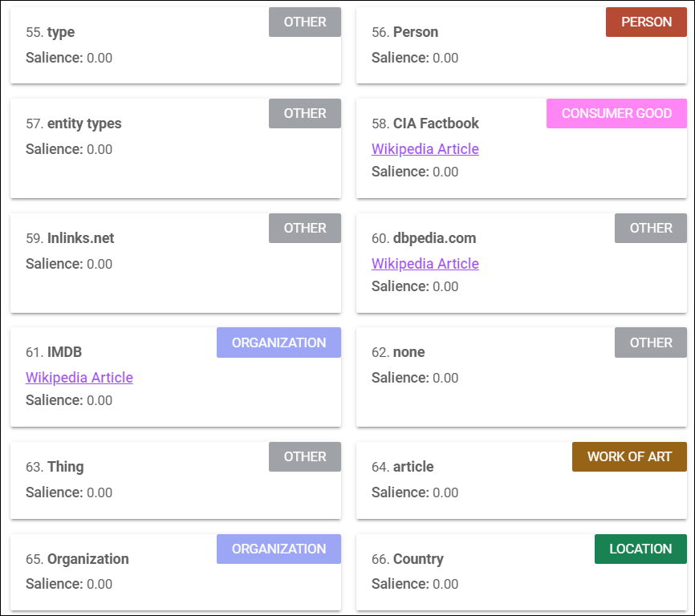
Task: Open the Wikipedia Article link for dbpedia.com
Action: click(x=425, y=263)
